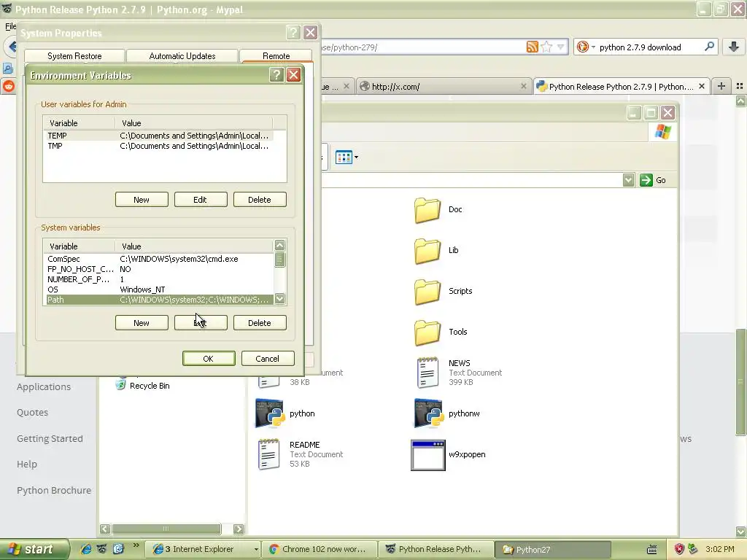Open Applications link on python.org sidebar
747x560 pixels.
44,386
